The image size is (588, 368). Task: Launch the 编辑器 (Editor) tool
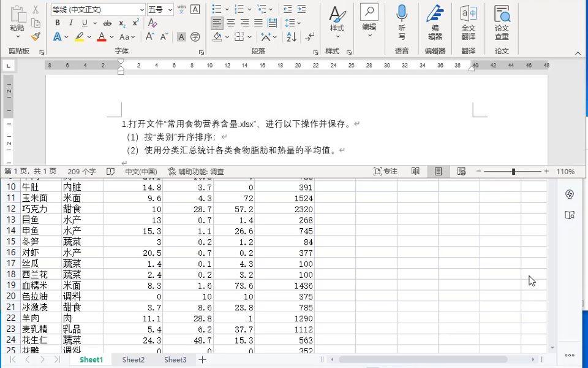[x=435, y=23]
